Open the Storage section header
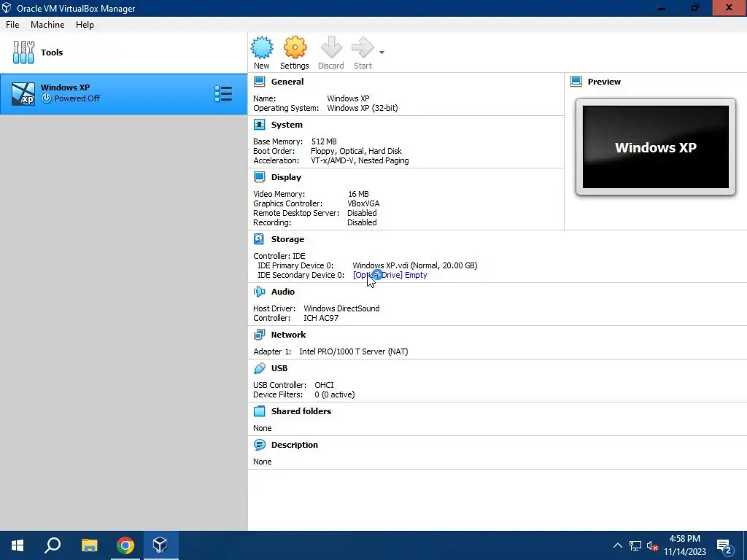Viewport: 747px width, 560px height. coord(287,239)
